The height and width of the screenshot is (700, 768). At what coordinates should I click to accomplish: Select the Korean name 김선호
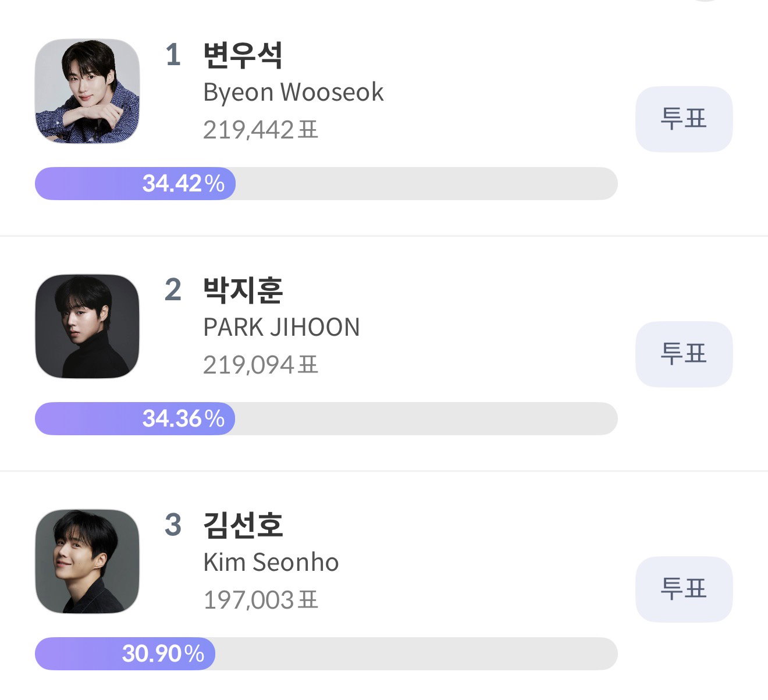click(243, 525)
